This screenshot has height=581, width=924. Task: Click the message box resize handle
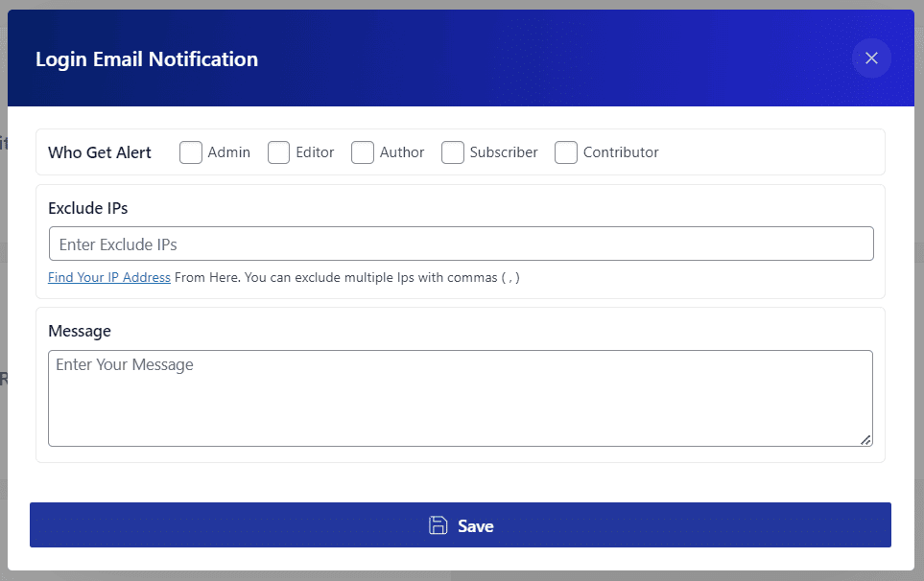(865, 439)
